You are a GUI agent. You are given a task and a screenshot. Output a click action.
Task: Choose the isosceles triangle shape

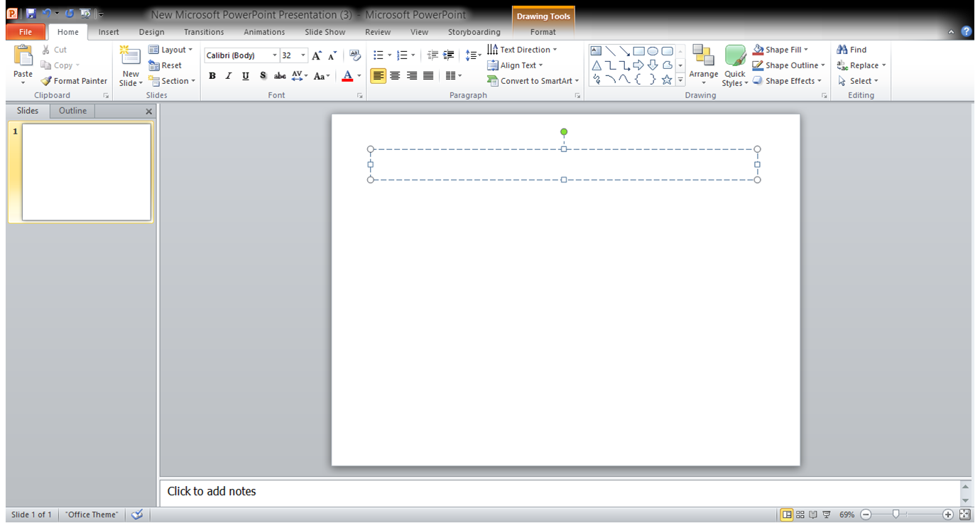coord(596,65)
